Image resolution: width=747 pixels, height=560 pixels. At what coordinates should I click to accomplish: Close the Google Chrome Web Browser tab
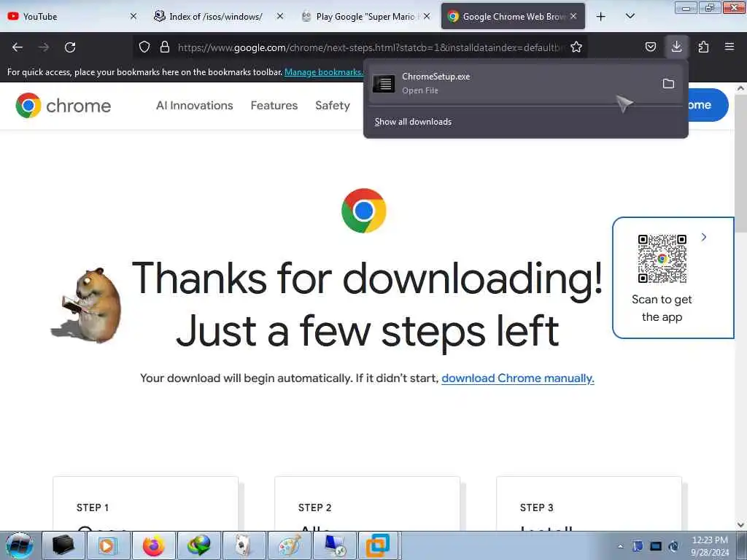click(x=573, y=16)
